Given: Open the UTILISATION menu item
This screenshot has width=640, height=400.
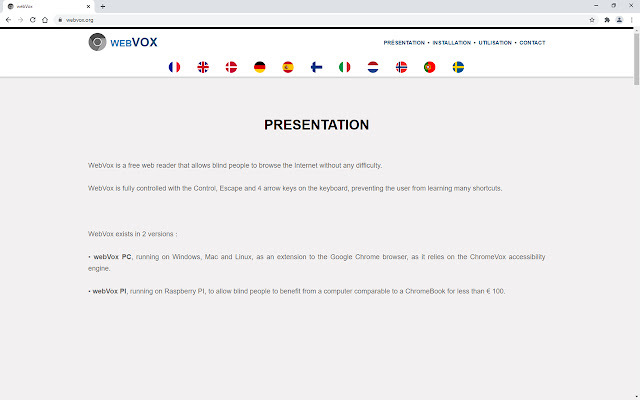Looking at the screenshot, I should (495, 42).
